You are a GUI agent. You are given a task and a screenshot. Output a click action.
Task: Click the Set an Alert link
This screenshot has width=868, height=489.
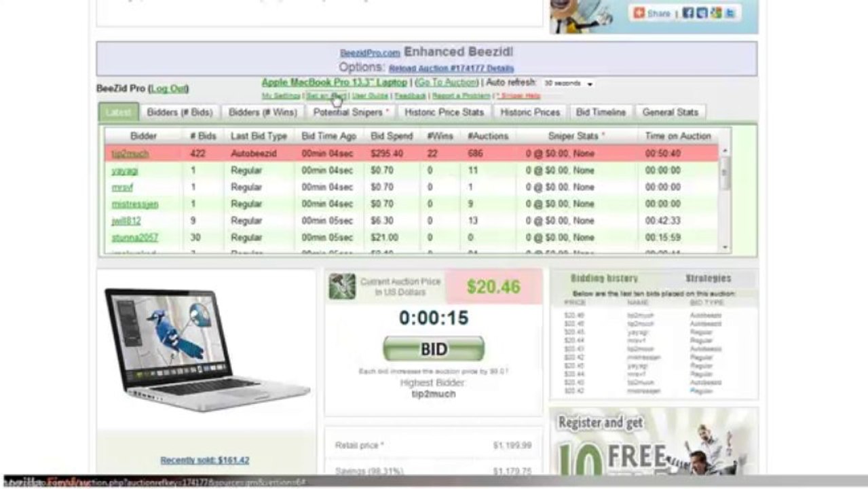[326, 96]
